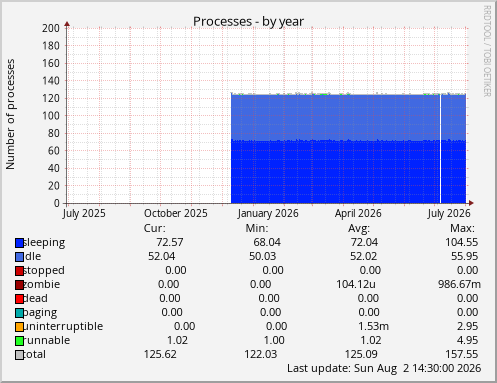This screenshot has width=497, height=383.
Task: Click the idle legend color swatch
Action: [19, 257]
